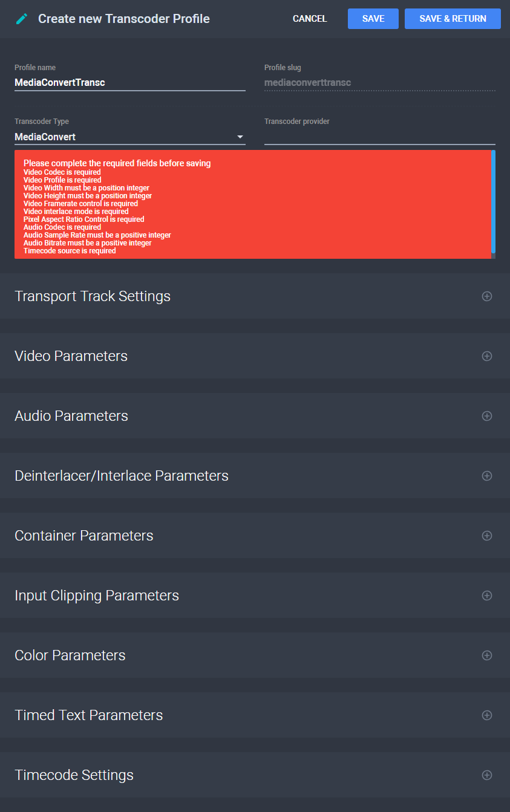Open Color Parameters using its plus icon
Screen dimensions: 510x812
487,655
